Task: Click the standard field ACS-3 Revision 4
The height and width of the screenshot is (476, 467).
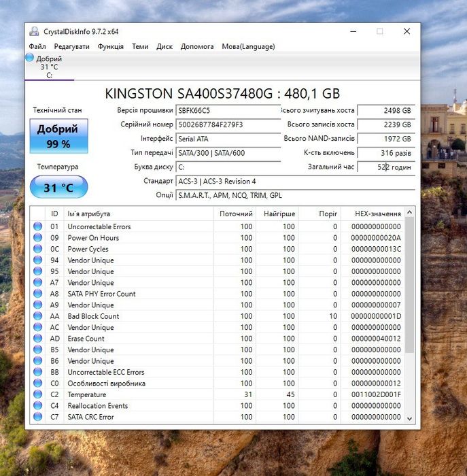Action: click(295, 182)
